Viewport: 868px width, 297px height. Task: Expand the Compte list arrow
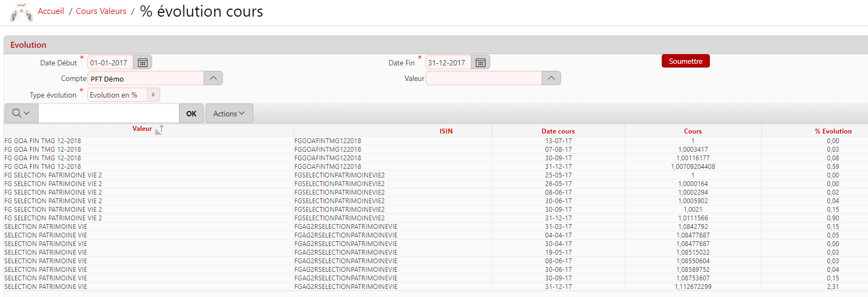(213, 78)
